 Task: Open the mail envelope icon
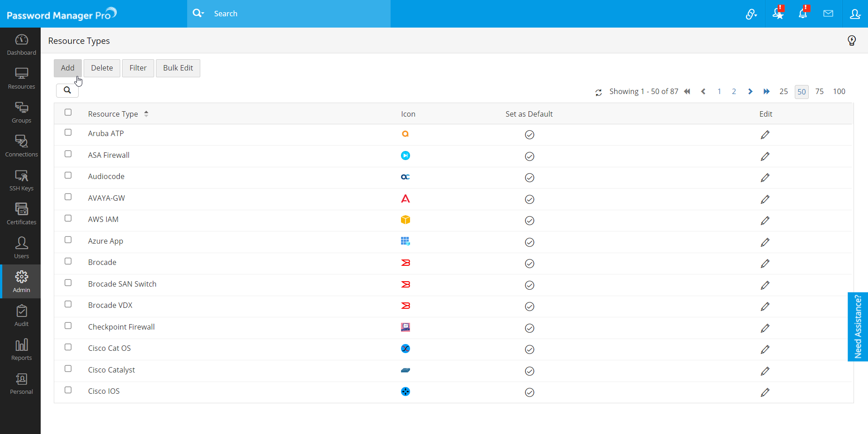pos(828,14)
